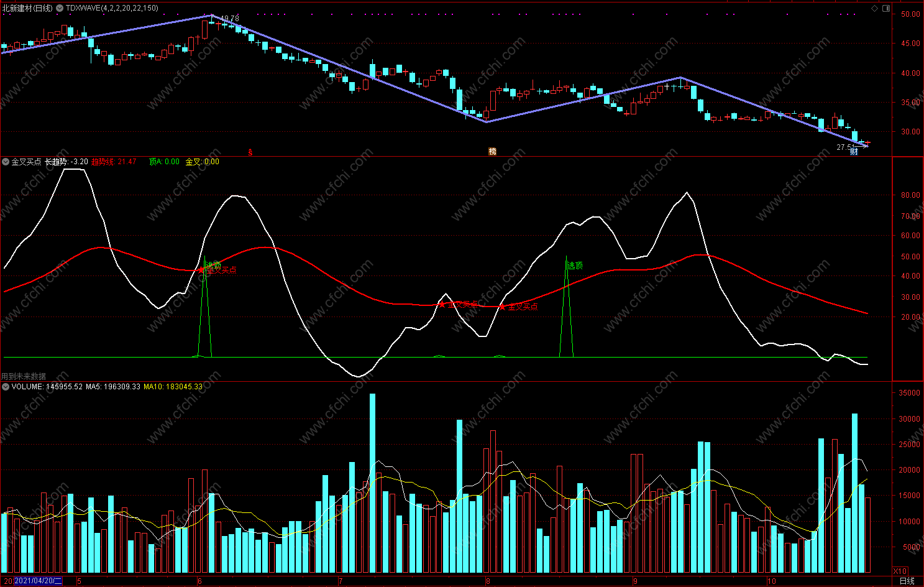
Task: Click the 49.78 high price label
Action: (229, 19)
